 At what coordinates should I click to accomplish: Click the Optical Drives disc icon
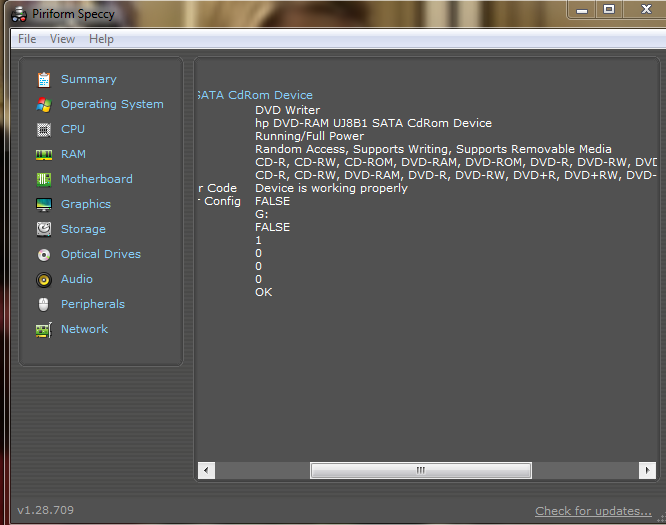pyautogui.click(x=43, y=254)
